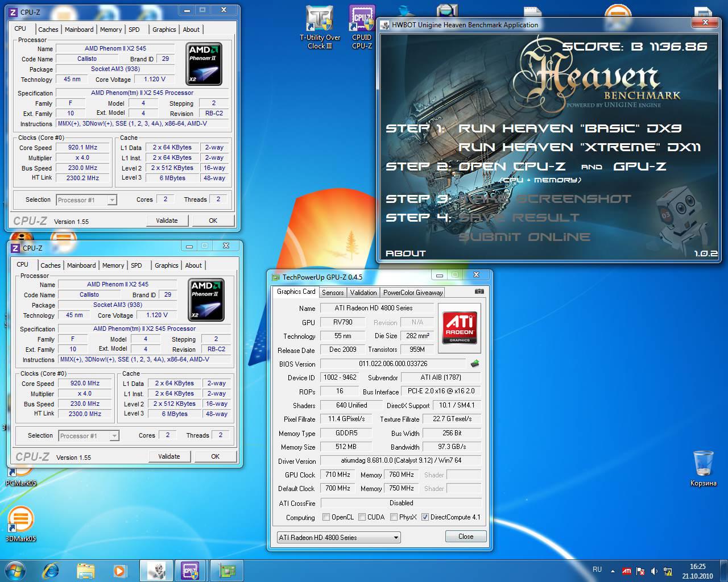This screenshot has height=582, width=728.
Task: Open SPD tab in top CPU-Z
Action: 134,30
